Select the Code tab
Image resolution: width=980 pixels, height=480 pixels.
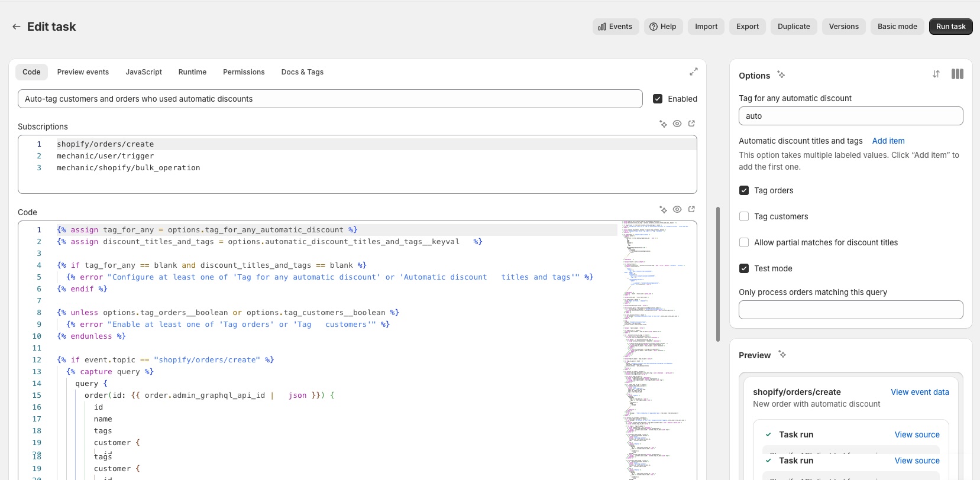[31, 72]
